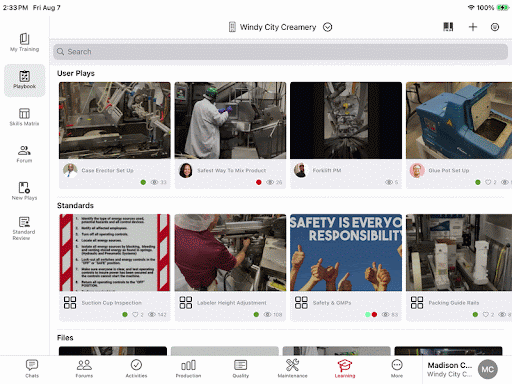Open the Glue Pot Set Up thumbnail

coord(459,120)
